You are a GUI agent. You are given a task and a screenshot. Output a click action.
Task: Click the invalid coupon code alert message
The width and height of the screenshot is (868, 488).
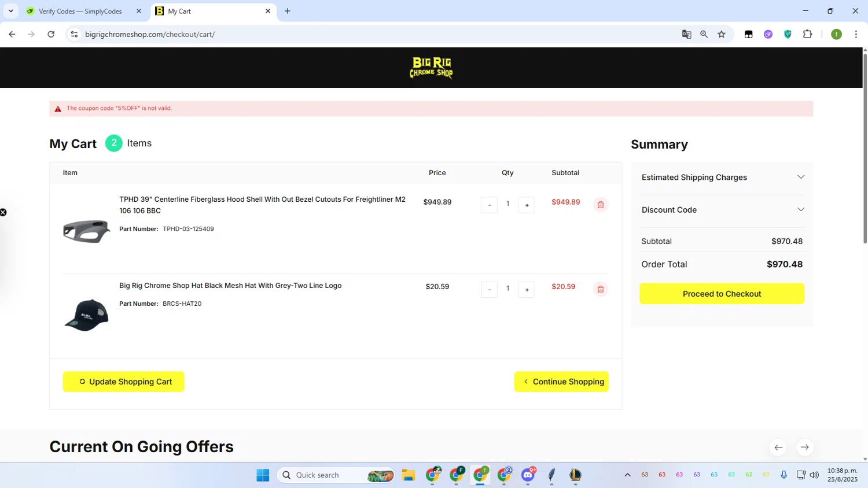point(431,109)
